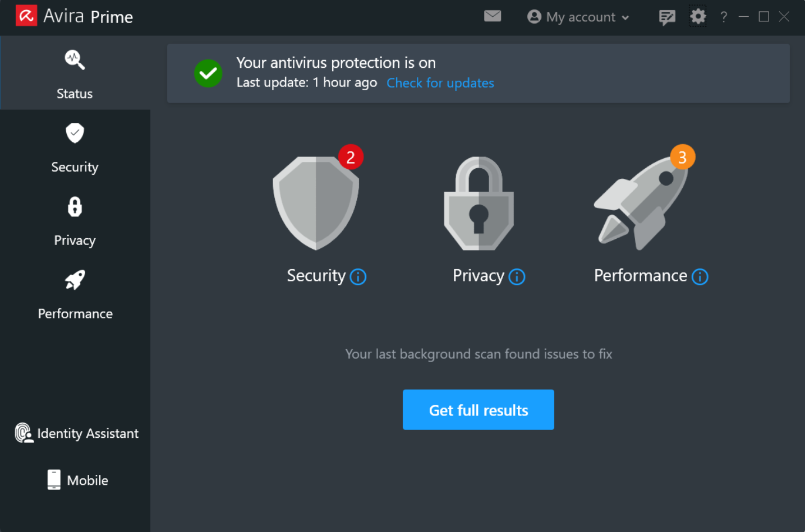
Task: Open the Mobile section in sidebar
Action: coord(77,480)
